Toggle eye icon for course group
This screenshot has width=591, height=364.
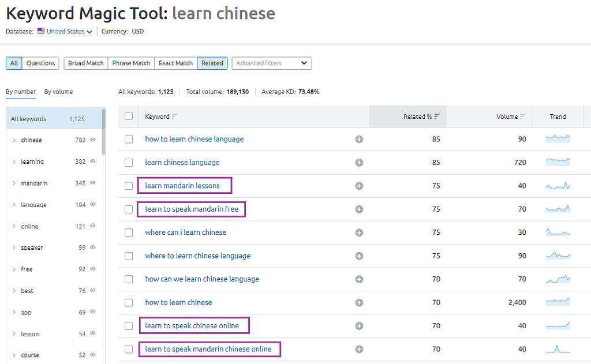(93, 355)
